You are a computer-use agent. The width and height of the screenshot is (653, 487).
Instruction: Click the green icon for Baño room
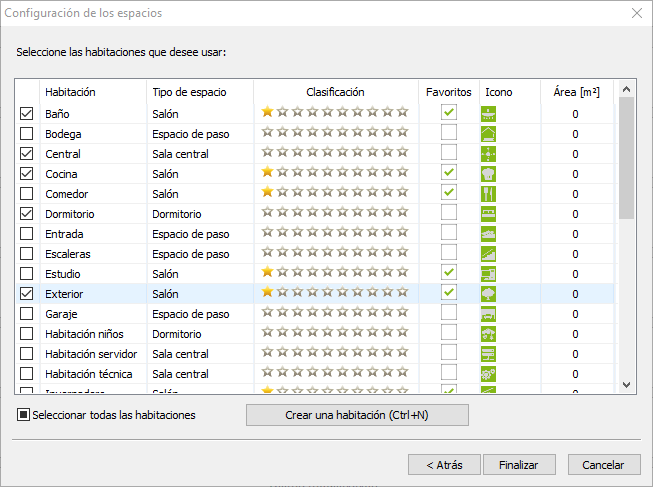click(488, 113)
